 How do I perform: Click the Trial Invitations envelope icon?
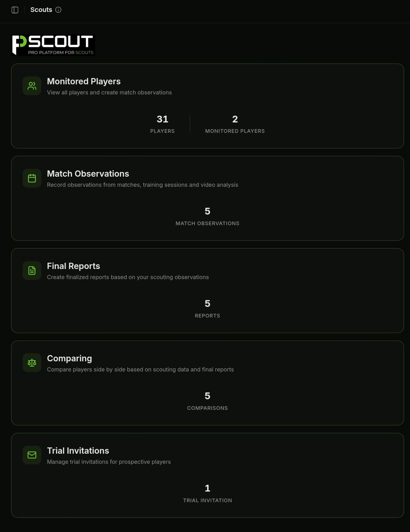pos(32,455)
